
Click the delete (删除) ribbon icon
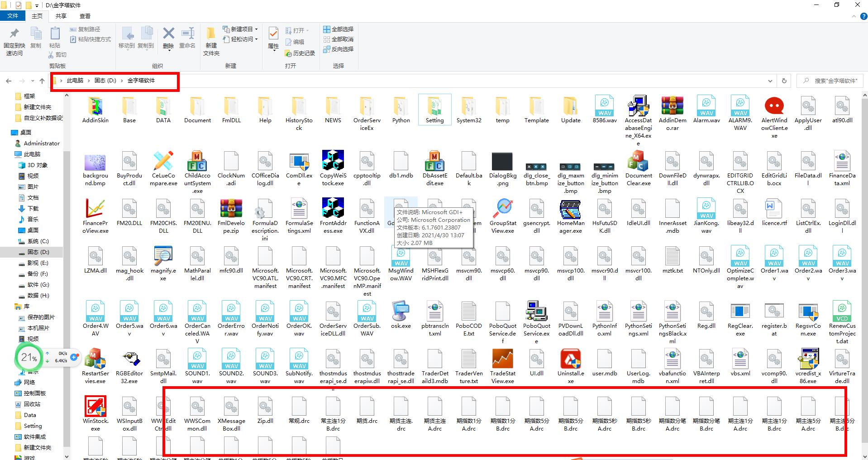pyautogui.click(x=168, y=38)
